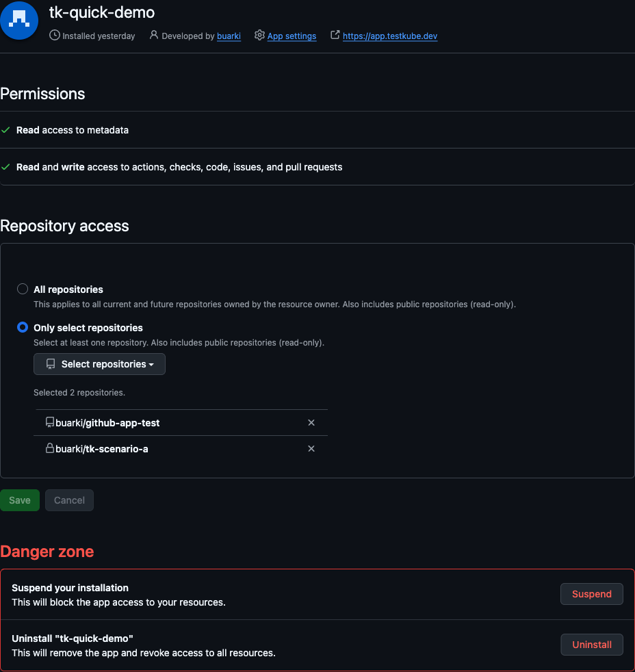
Task: Click the Read access to metadata permission text
Action: tap(73, 130)
